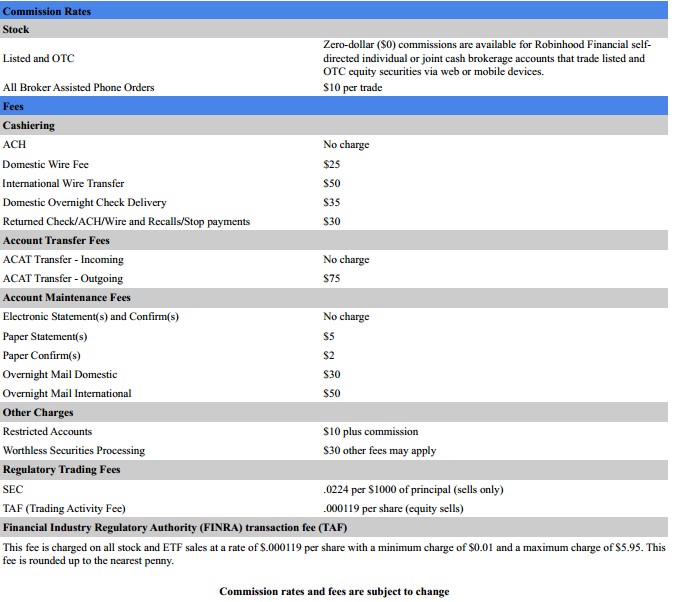Click the FINRA fee explanation paragraph
The height and width of the screenshot is (602, 674).
tap(334, 554)
